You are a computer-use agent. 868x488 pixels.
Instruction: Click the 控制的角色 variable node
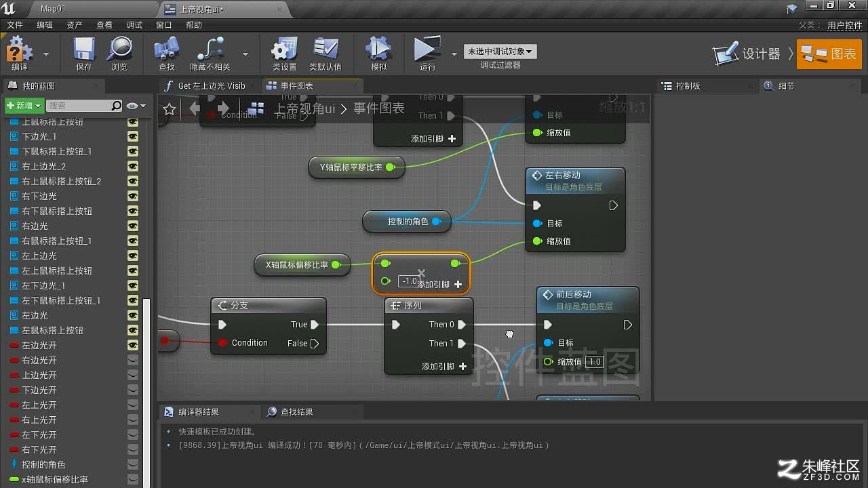pyautogui.click(x=407, y=222)
